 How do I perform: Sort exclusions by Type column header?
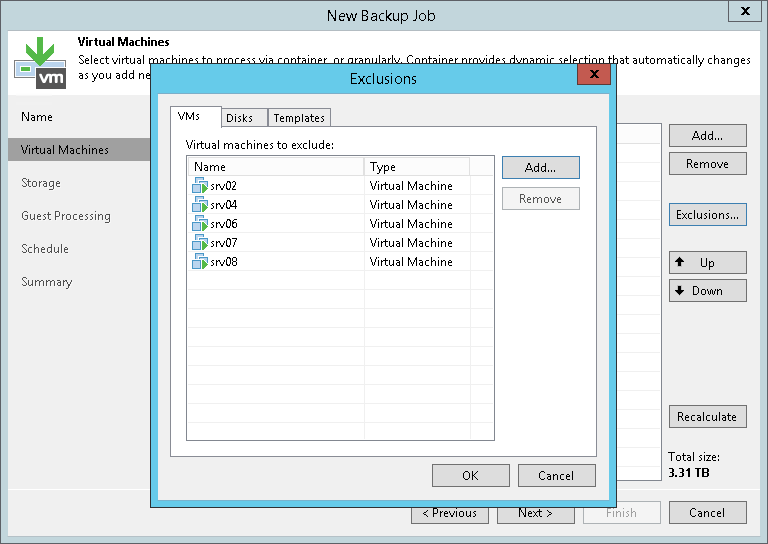[x=417, y=166]
